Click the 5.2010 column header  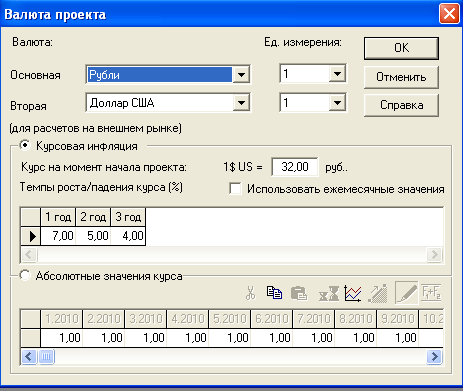click(x=230, y=319)
